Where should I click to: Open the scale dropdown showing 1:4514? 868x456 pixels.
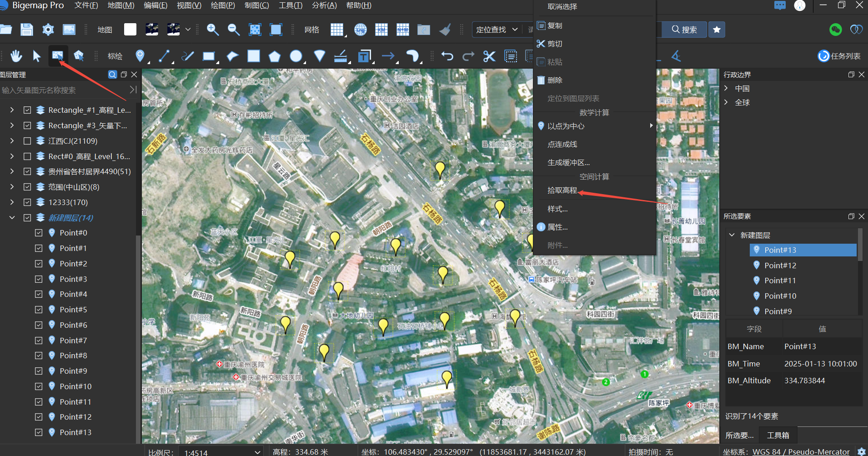click(x=257, y=451)
